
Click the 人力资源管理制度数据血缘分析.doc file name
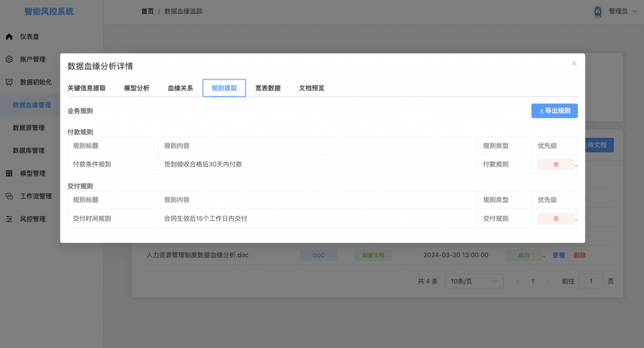tap(197, 255)
